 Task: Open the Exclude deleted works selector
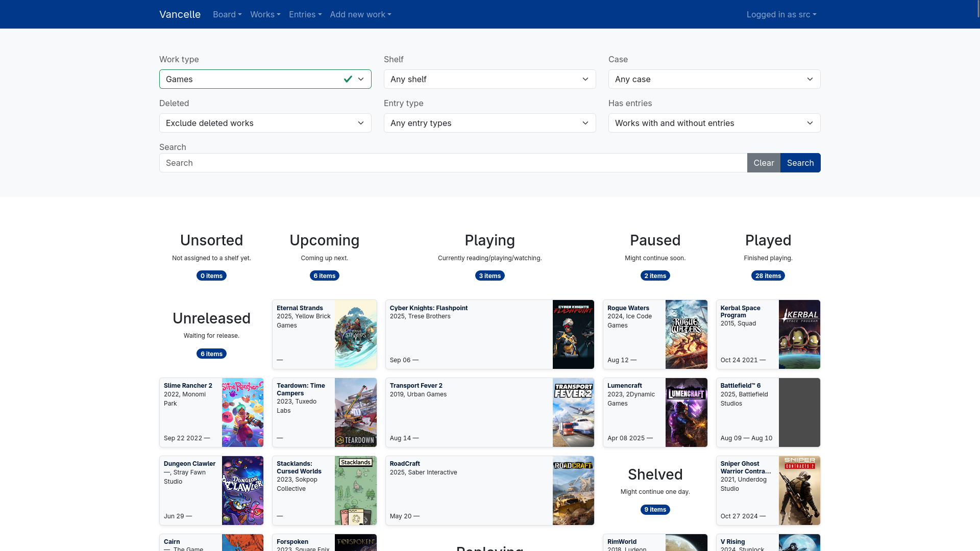(265, 123)
